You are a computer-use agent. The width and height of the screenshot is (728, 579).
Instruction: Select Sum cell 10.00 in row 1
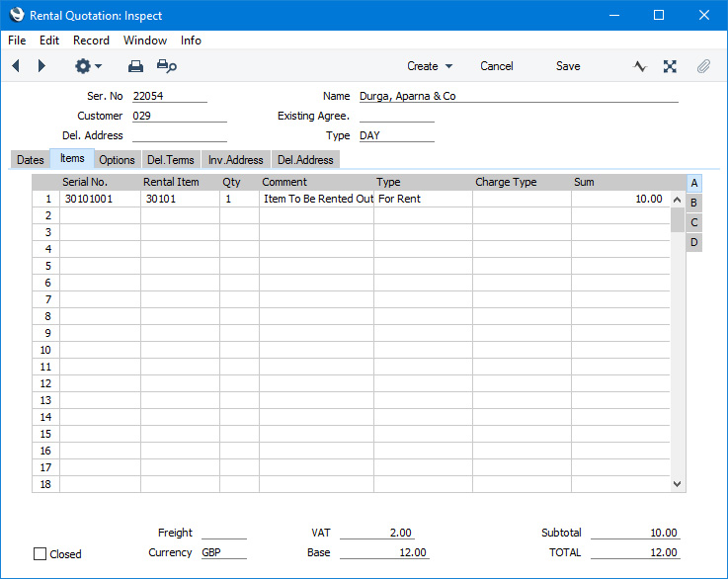coord(620,199)
